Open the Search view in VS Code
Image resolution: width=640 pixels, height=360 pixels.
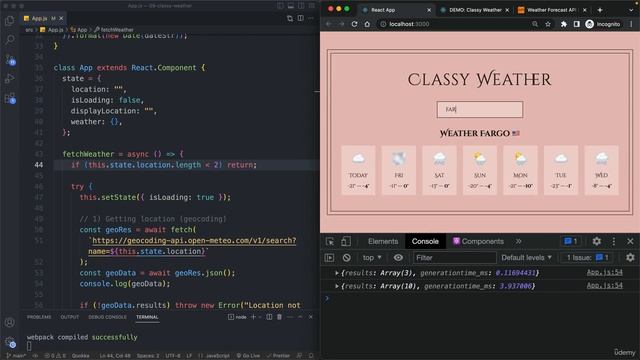[x=10, y=40]
